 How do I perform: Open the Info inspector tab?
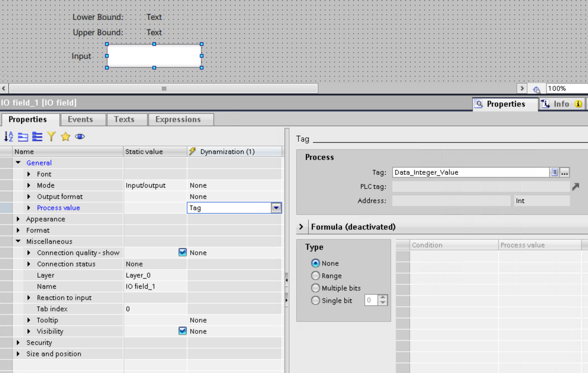(561, 104)
